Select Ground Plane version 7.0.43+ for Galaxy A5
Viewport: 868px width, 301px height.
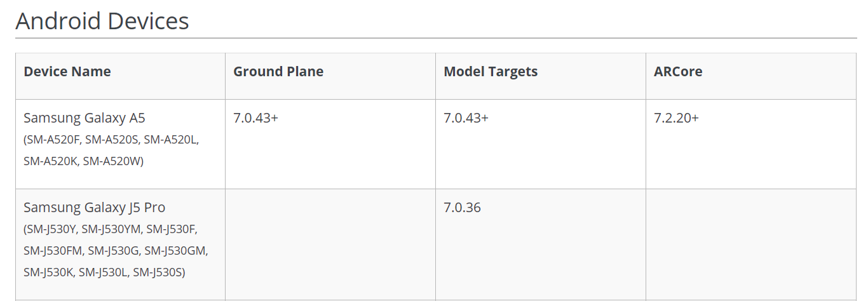(255, 118)
